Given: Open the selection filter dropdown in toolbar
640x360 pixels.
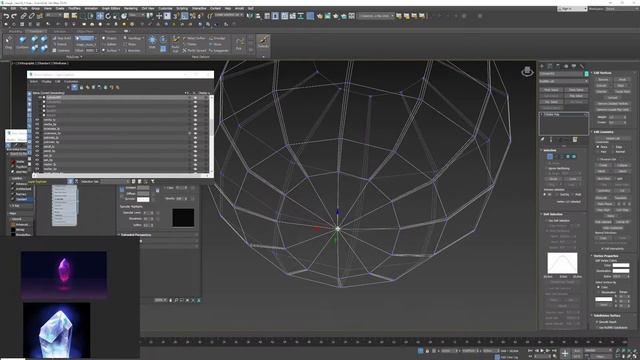Looking at the screenshot, I should tap(53, 16).
